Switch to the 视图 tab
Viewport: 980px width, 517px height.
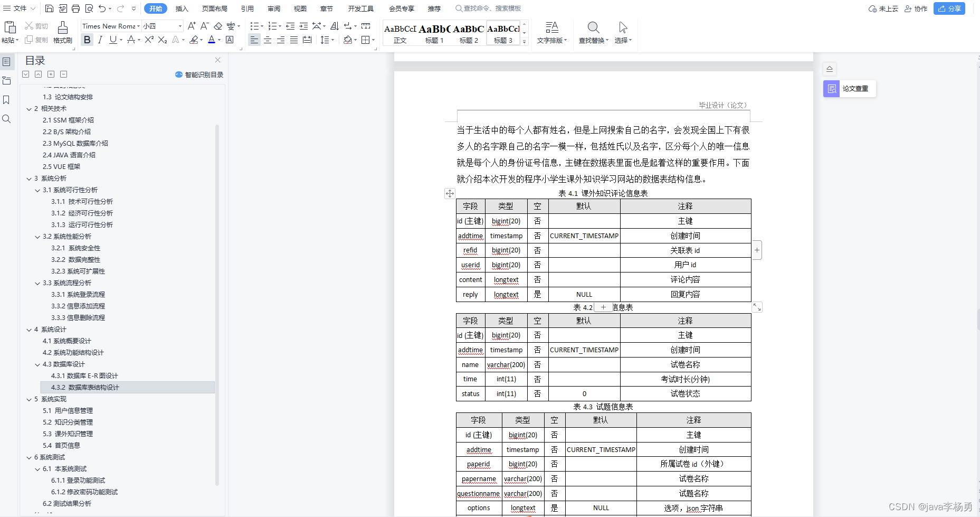coord(300,8)
